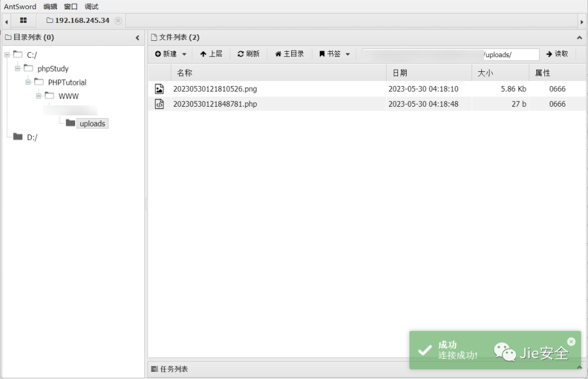Select file 20230530121848781.php
588x379 pixels.
[215, 104]
